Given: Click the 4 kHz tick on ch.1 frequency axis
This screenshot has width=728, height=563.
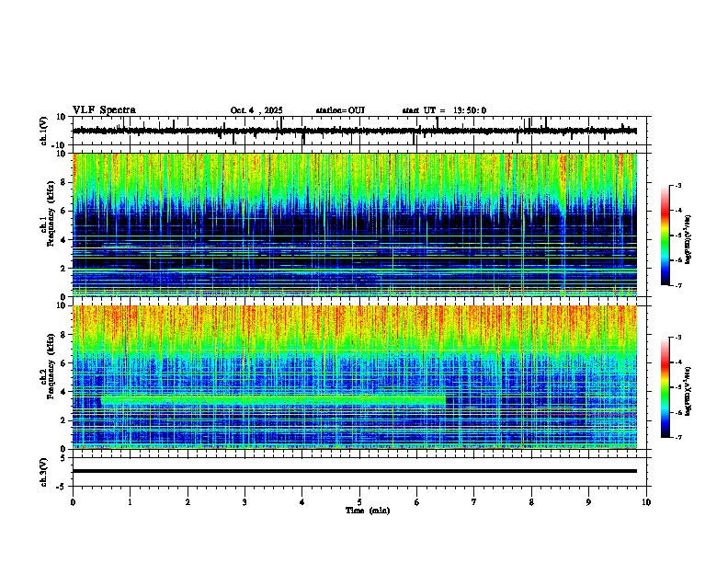Looking at the screenshot, I should tap(63, 240).
